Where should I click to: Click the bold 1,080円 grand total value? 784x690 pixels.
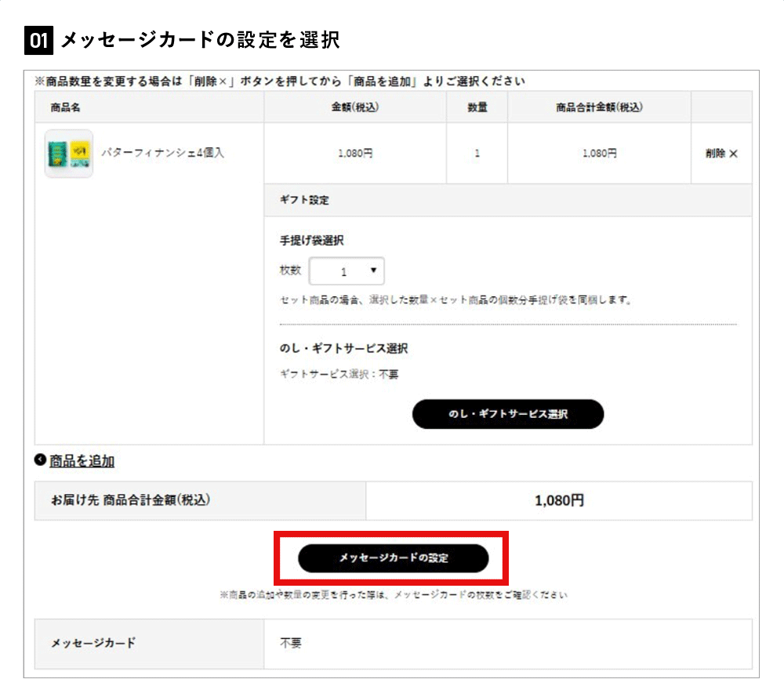point(559,501)
